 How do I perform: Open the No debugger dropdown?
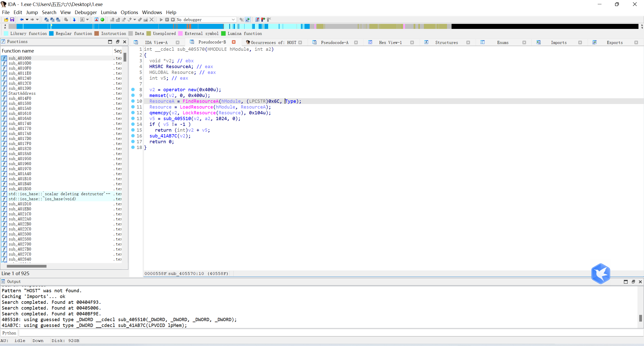(x=233, y=20)
